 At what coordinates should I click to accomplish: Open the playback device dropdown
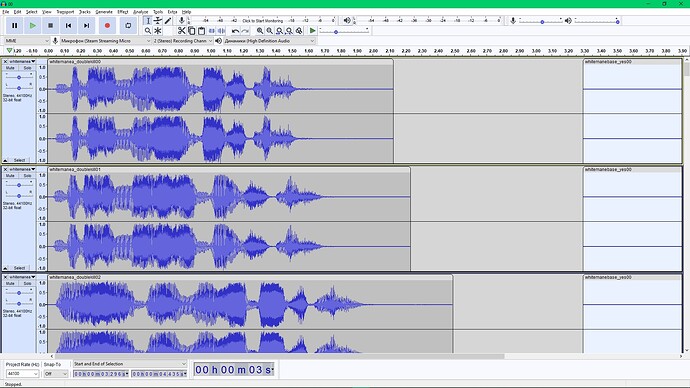(x=269, y=41)
